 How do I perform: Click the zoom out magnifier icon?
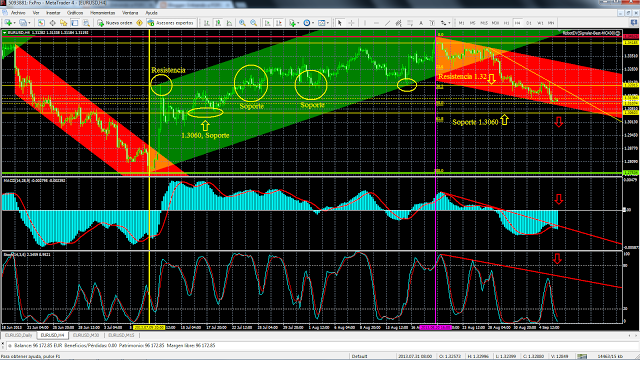click(x=253, y=23)
